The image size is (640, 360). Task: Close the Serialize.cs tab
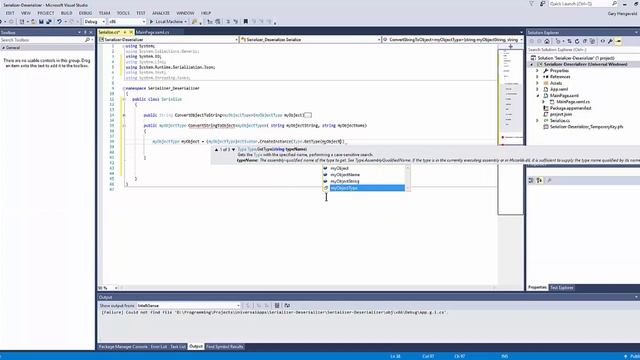[131, 32]
